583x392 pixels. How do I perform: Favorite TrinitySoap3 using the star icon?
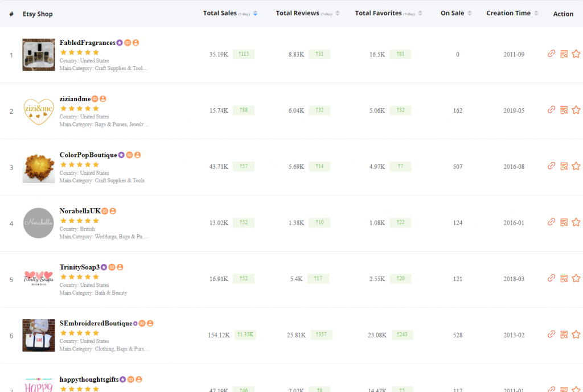pos(576,278)
